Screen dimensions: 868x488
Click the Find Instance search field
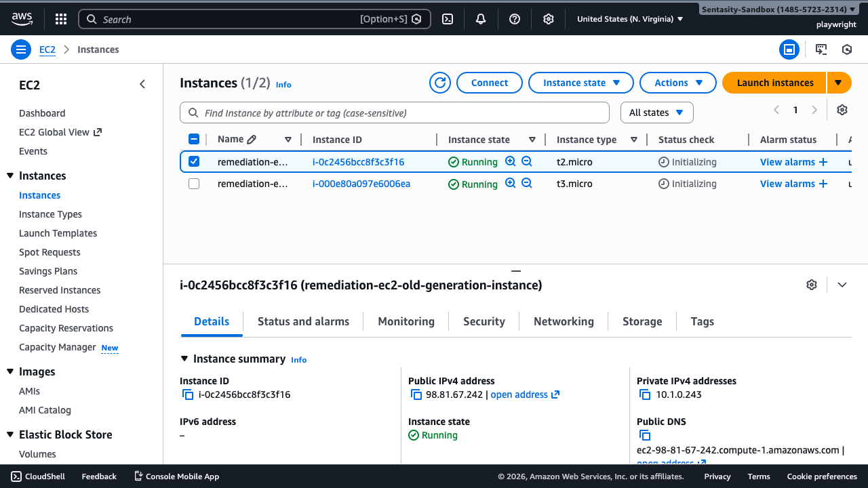point(395,112)
